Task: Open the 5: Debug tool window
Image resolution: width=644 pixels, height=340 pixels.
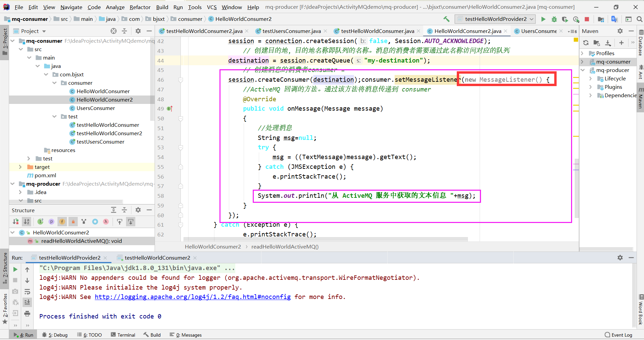Action: click(x=55, y=335)
